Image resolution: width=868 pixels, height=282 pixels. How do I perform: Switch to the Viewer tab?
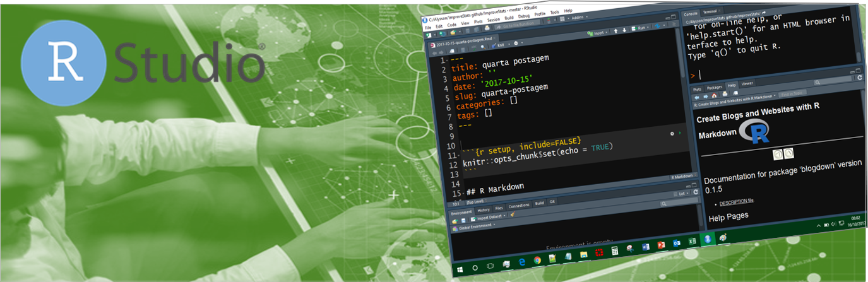coord(747,83)
